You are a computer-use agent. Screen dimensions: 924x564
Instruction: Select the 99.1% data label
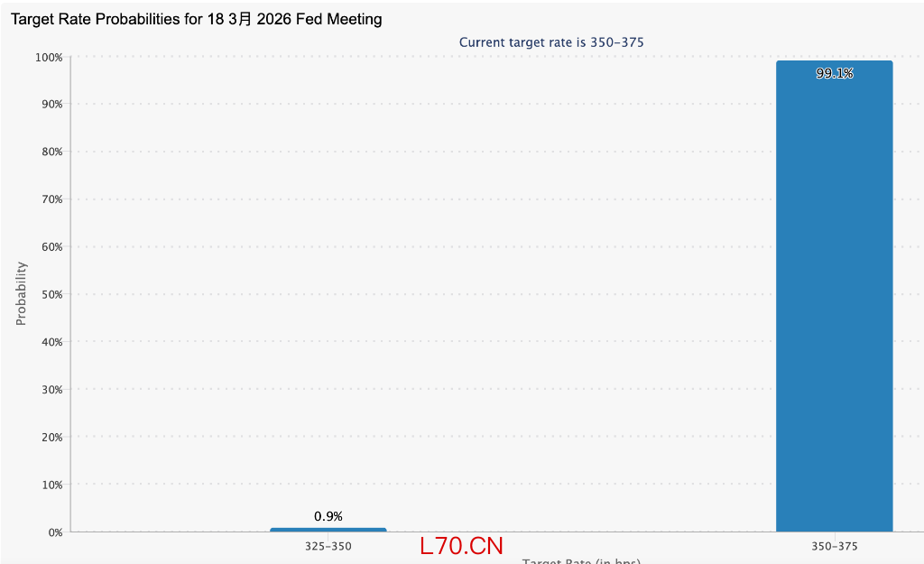(834, 74)
